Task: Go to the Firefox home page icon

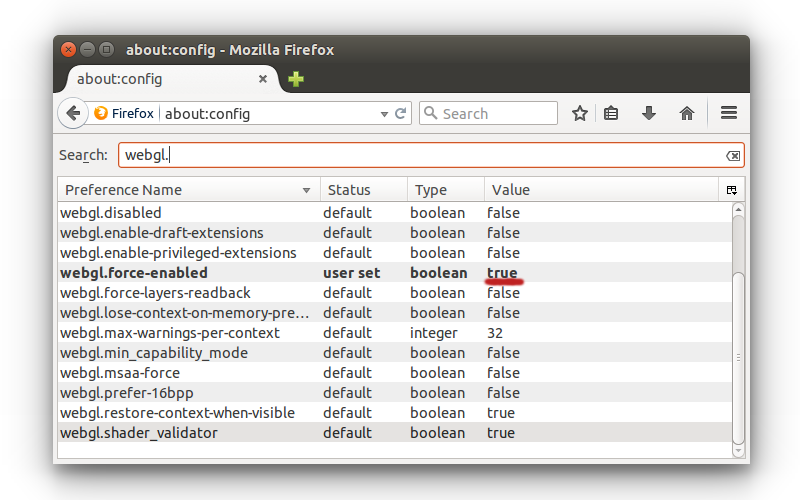Action: click(x=687, y=113)
